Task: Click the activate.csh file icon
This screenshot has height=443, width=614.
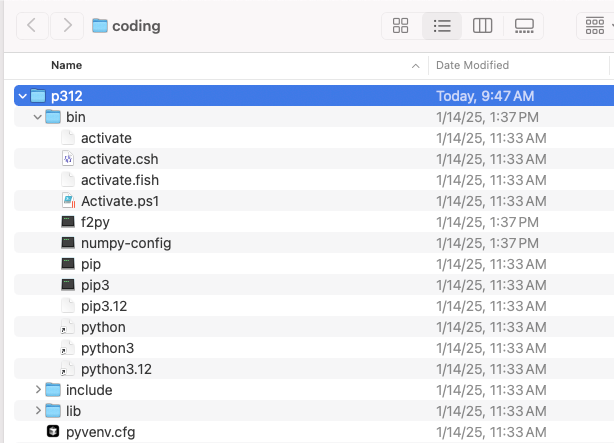Action: (68, 159)
